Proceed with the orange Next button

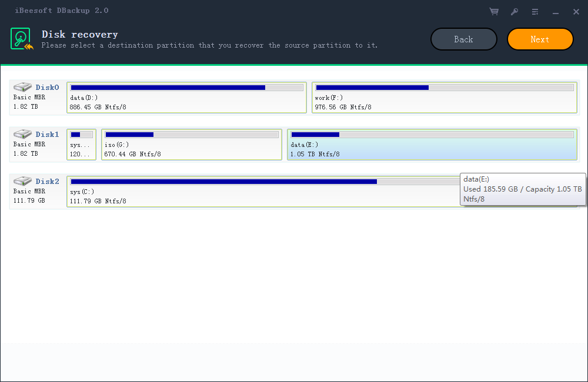(x=540, y=39)
